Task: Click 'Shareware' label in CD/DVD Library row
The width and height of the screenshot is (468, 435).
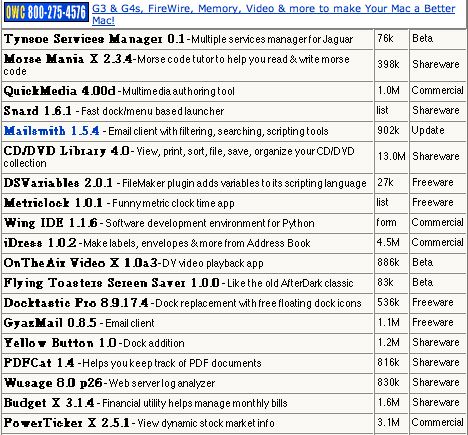Action: [x=436, y=156]
